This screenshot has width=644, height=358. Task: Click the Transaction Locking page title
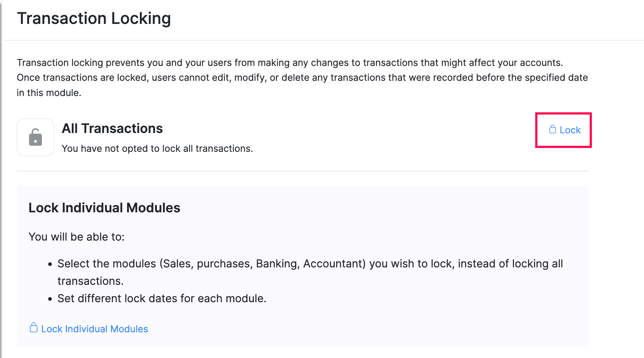[95, 18]
